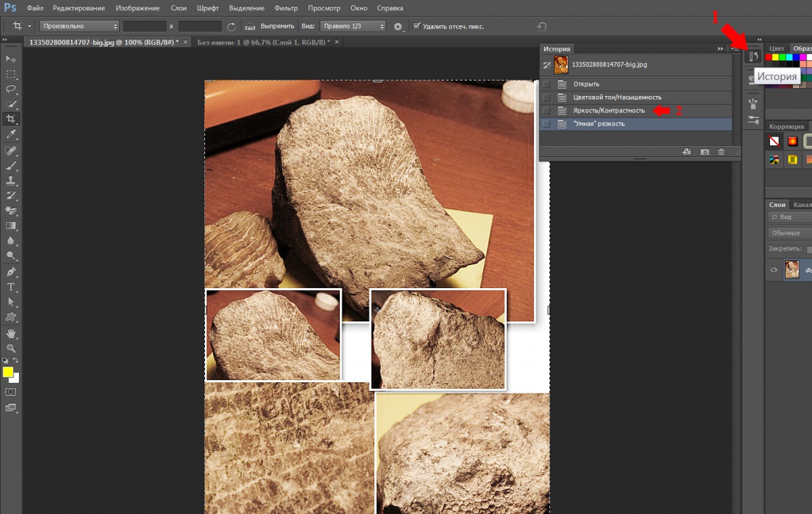Click the yellow foreground color swatch
Screen dimensions: 812x514
[8, 372]
